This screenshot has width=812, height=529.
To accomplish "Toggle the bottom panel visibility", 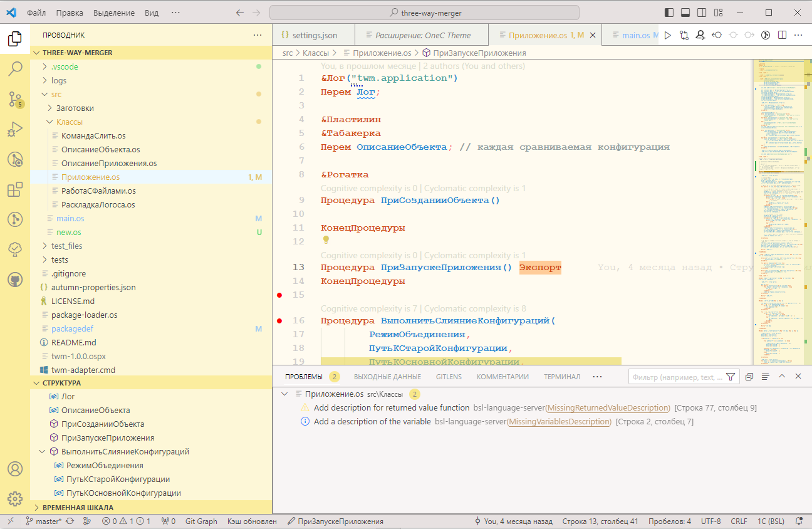I will click(x=685, y=13).
